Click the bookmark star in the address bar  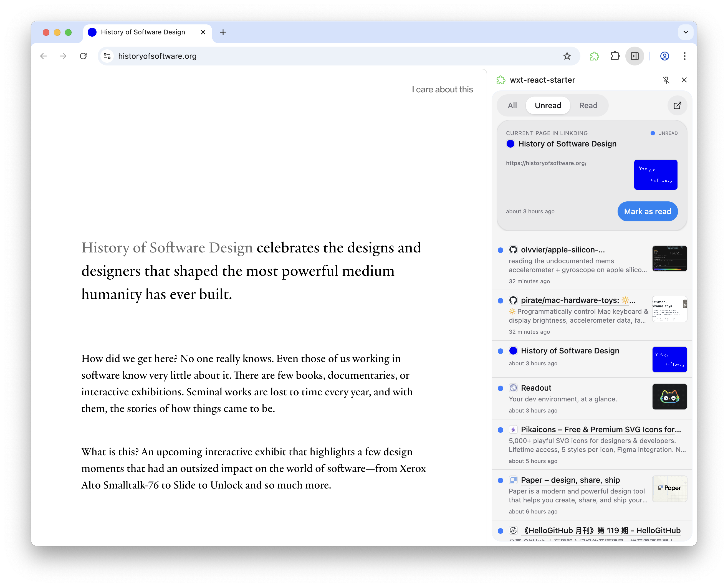[567, 56]
